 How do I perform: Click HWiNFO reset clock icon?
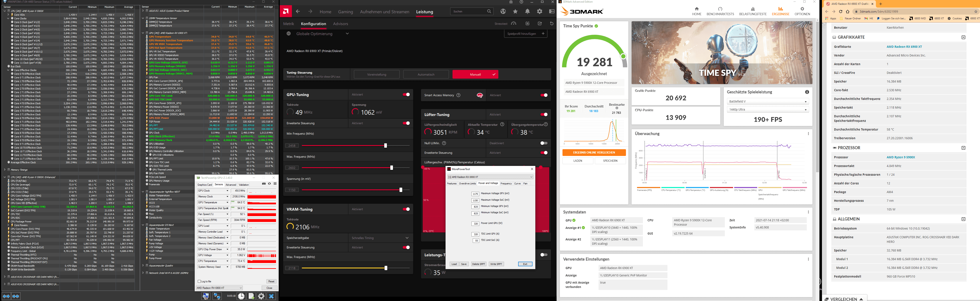click(241, 296)
